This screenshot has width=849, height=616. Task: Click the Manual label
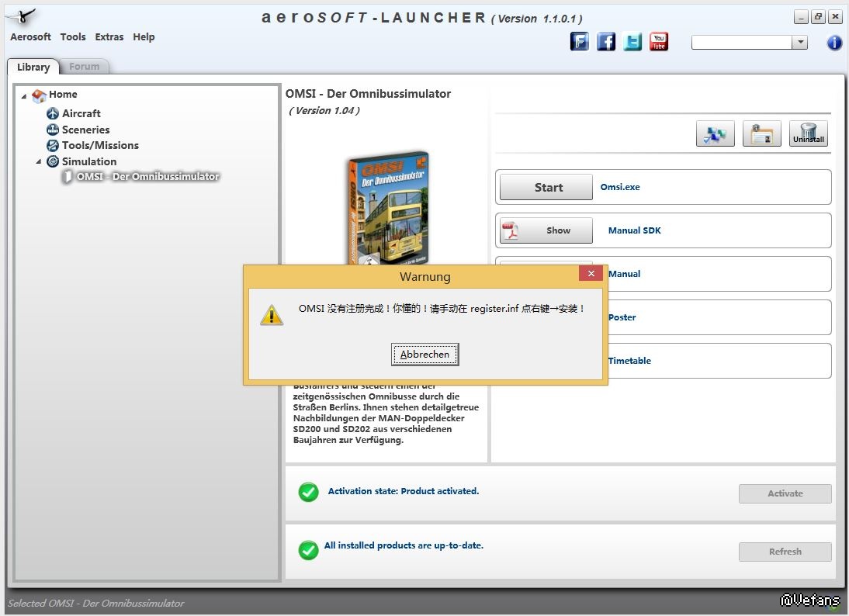coord(624,274)
